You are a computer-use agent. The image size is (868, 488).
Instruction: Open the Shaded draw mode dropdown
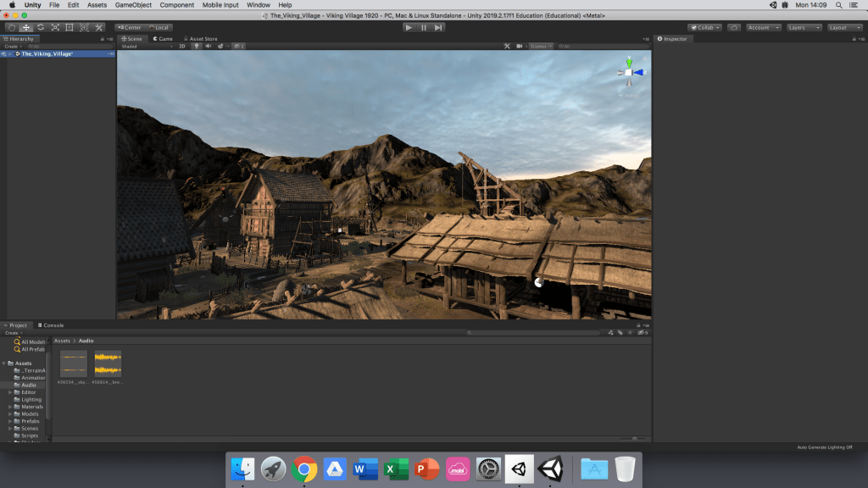146,47
